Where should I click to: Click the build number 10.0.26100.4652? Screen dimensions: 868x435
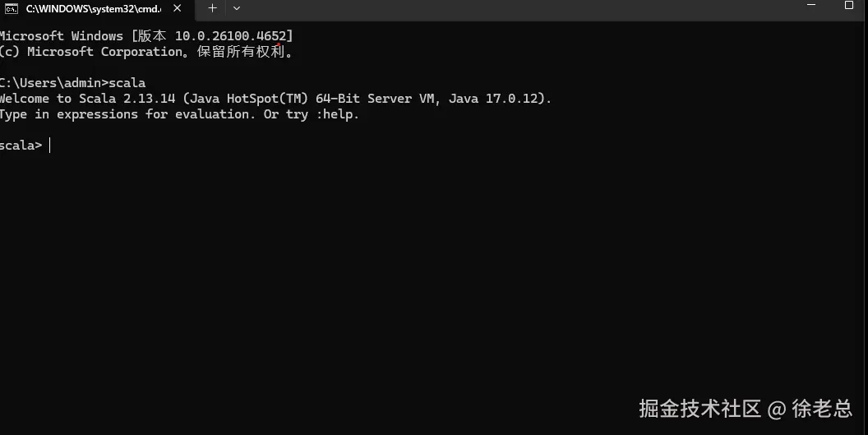230,36
